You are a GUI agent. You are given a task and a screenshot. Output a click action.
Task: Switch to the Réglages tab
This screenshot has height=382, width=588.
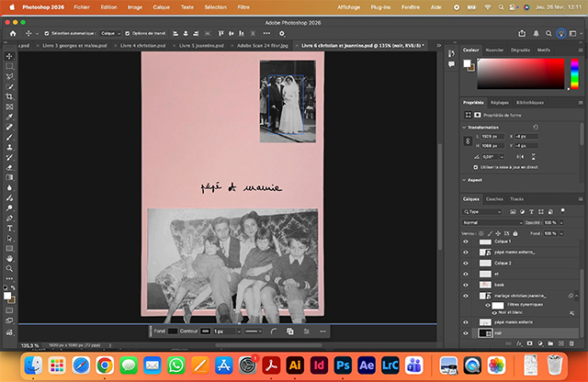point(500,103)
